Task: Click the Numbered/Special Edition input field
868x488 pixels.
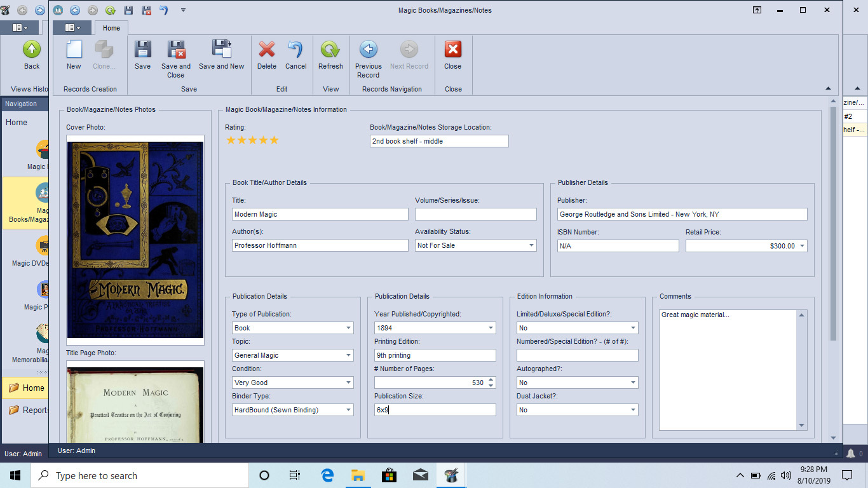Action: (577, 355)
